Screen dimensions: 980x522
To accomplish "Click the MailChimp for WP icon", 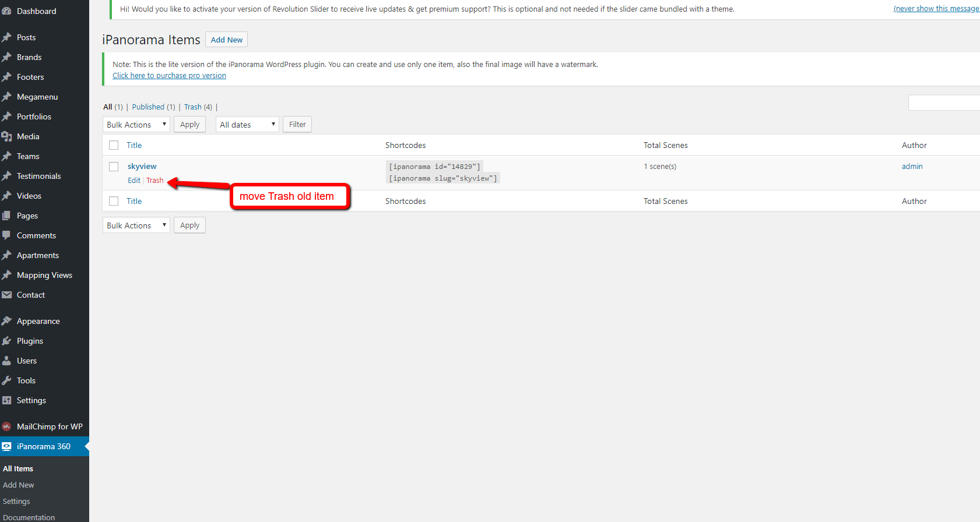I will click(6, 426).
